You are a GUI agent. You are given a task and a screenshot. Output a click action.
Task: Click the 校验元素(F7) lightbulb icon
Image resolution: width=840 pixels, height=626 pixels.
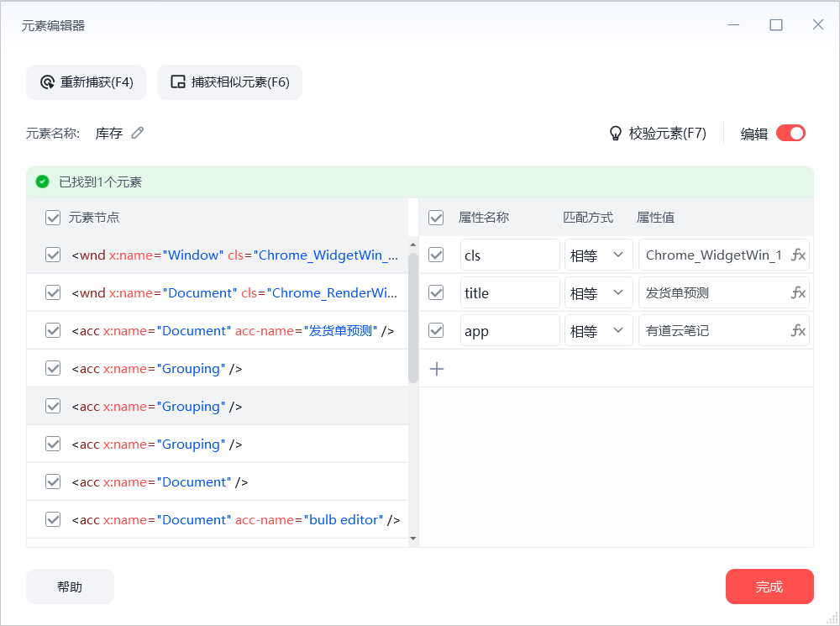(x=615, y=134)
